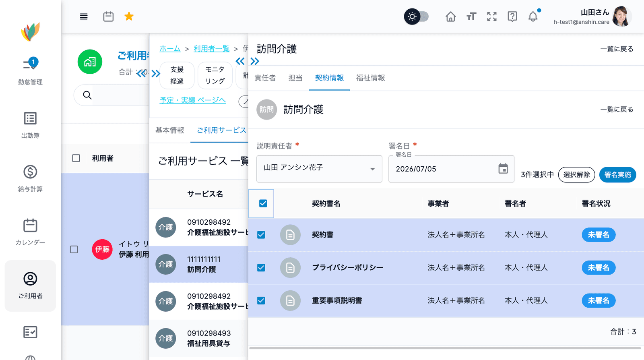The height and width of the screenshot is (360, 644).
Task: Click 一覧に戻る beside 訪問 icon
Action: [617, 109]
